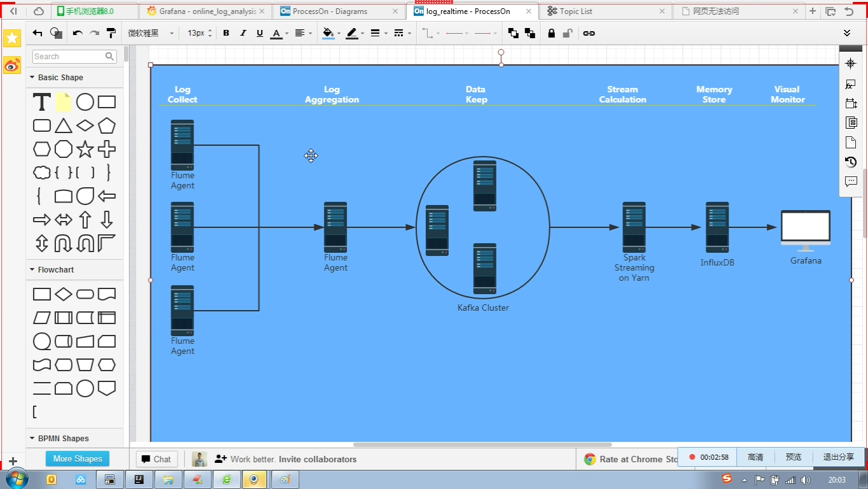Click the bring to front icon

tap(514, 33)
